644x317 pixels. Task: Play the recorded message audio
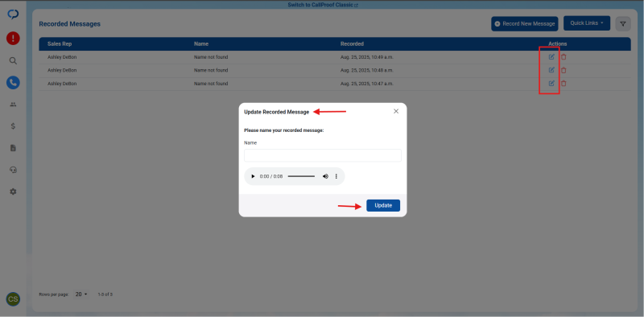tap(253, 176)
